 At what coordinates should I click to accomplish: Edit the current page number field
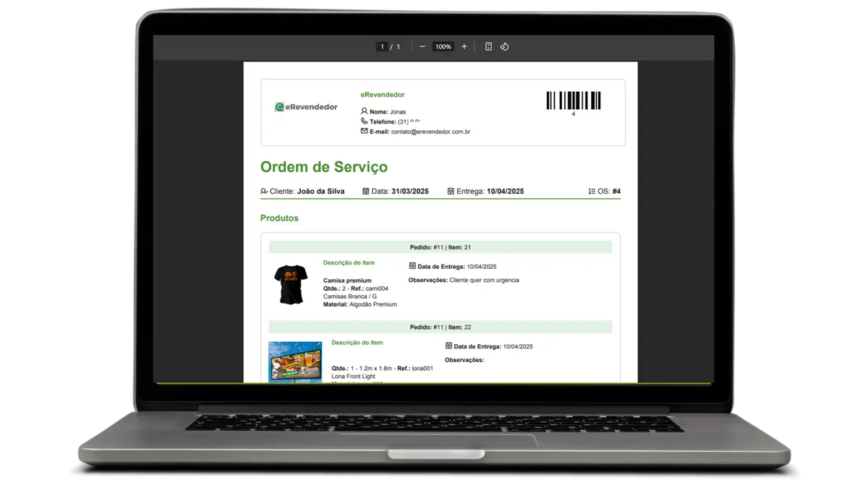point(382,47)
